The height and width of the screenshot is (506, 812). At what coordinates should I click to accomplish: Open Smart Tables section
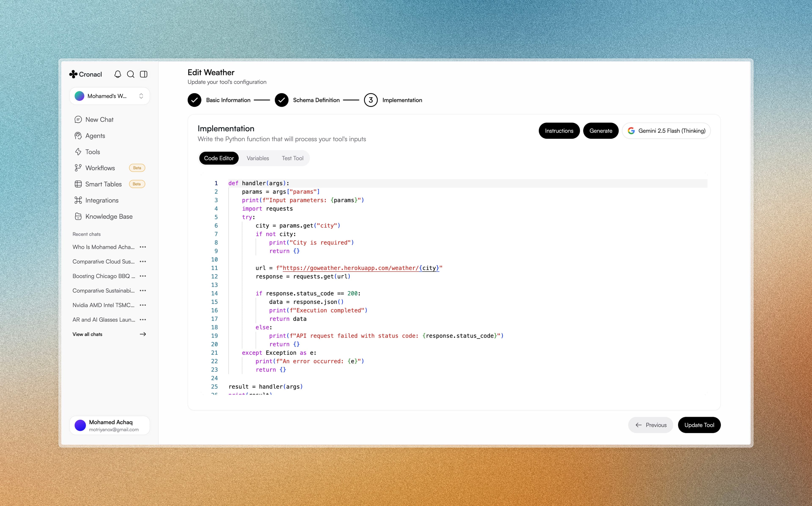tap(103, 184)
